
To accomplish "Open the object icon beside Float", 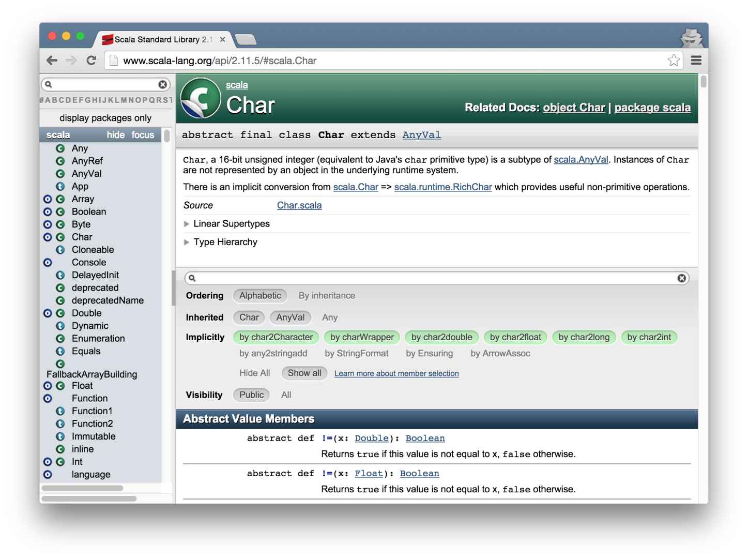I will pyautogui.click(x=48, y=386).
